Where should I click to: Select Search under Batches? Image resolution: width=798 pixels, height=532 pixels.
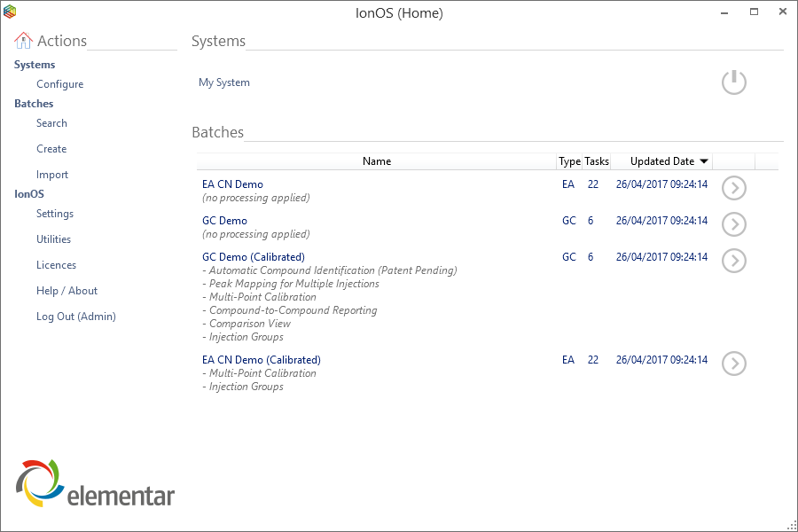pos(51,123)
